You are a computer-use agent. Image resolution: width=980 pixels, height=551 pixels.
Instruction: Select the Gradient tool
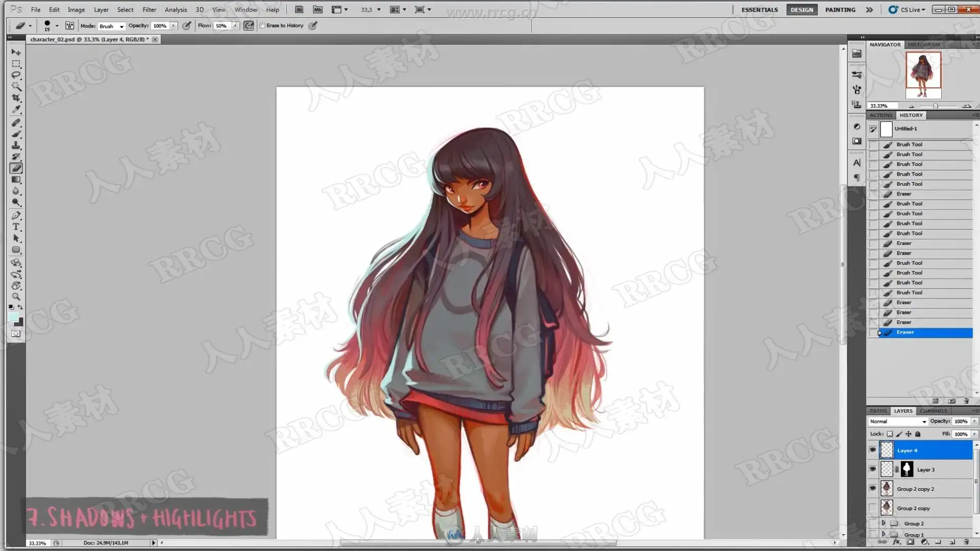(16, 180)
